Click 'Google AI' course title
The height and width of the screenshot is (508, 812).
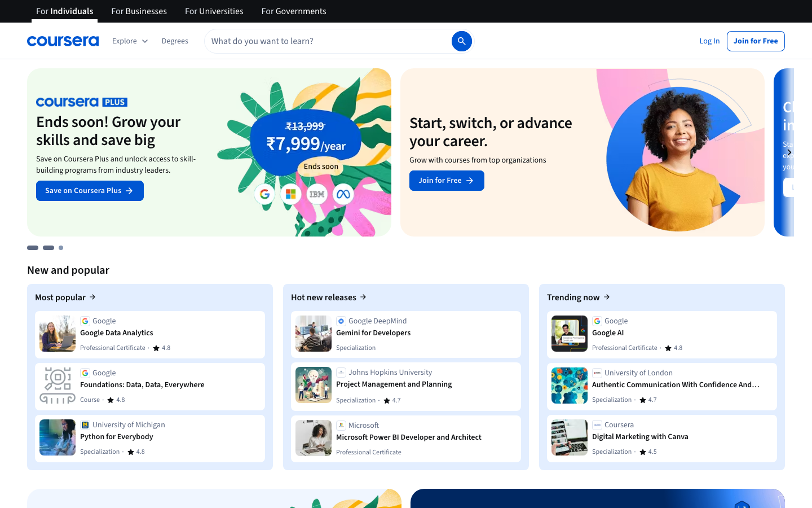pos(608,333)
